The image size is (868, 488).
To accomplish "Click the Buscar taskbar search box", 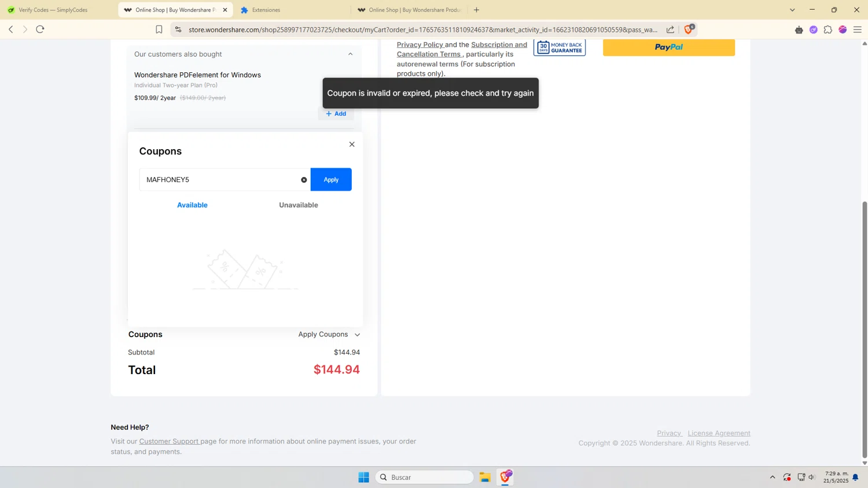I will click(x=425, y=477).
